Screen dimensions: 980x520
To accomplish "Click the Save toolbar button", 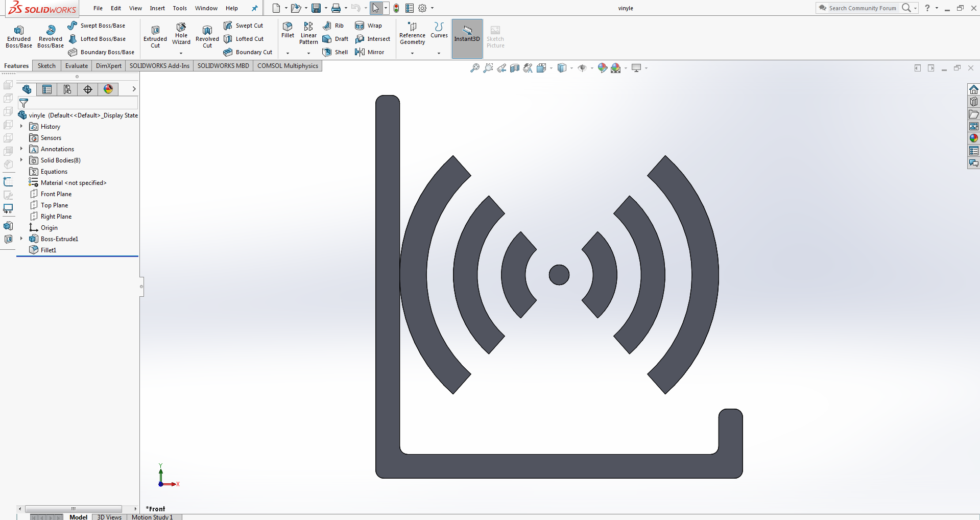I will (316, 8).
